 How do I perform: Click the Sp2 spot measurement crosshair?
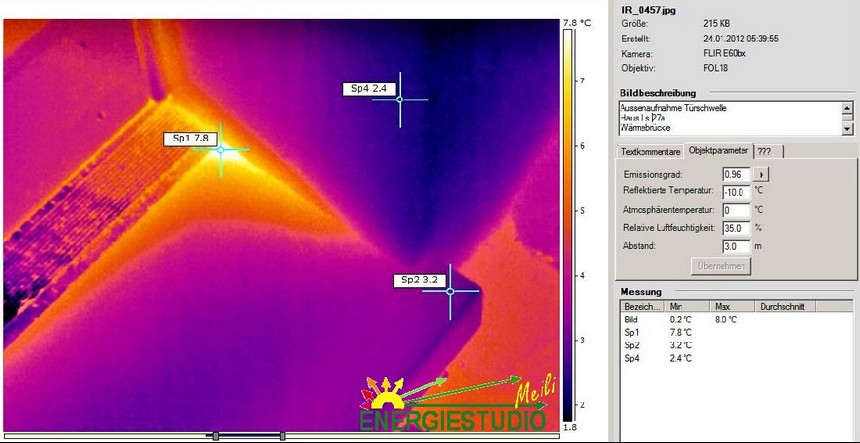tap(450, 291)
